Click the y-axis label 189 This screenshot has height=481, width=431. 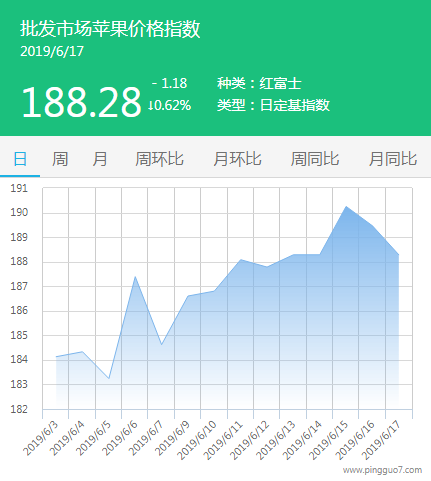pyautogui.click(x=19, y=237)
